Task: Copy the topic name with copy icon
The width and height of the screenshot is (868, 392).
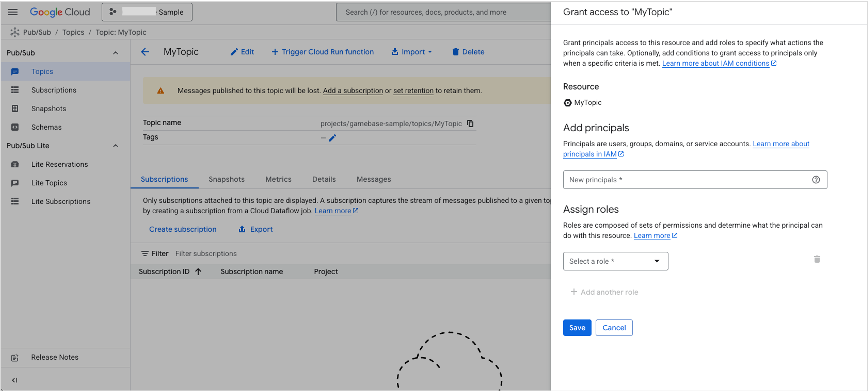Action: tap(470, 124)
